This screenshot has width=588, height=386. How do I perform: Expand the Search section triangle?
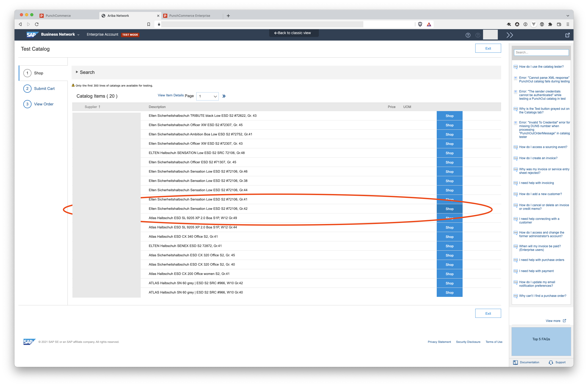coord(77,72)
